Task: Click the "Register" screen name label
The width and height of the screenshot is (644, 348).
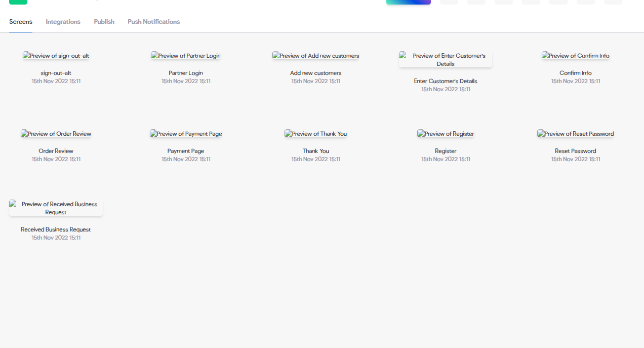Action: click(446, 151)
